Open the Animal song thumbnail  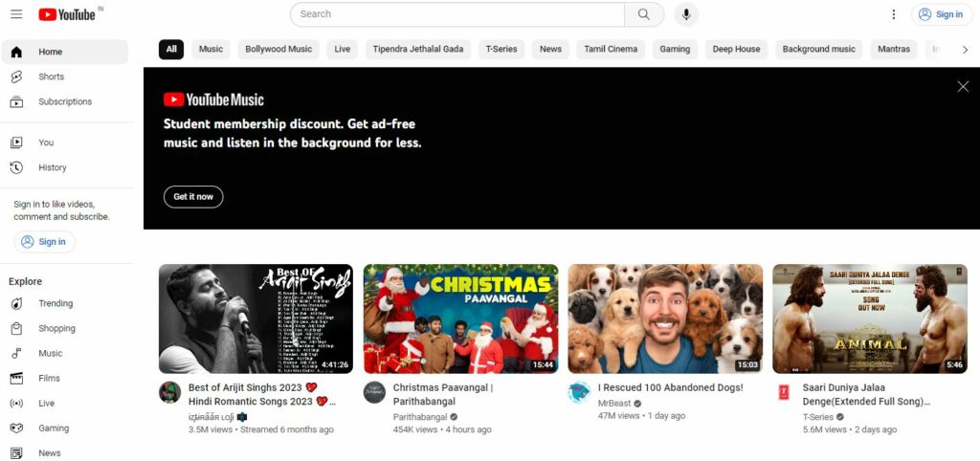(x=870, y=318)
